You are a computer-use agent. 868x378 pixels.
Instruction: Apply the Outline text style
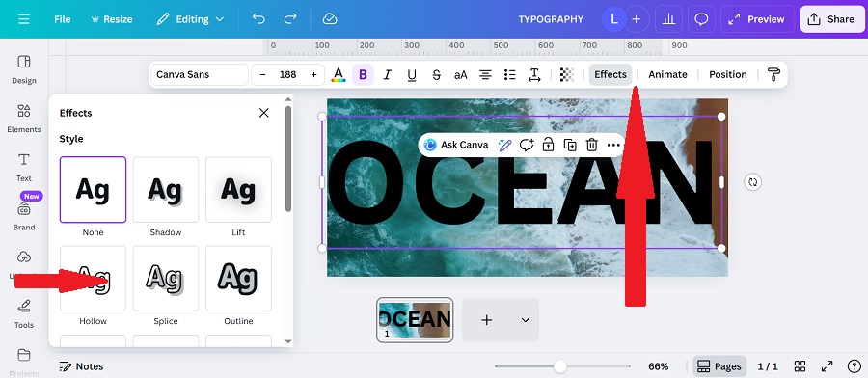238,279
